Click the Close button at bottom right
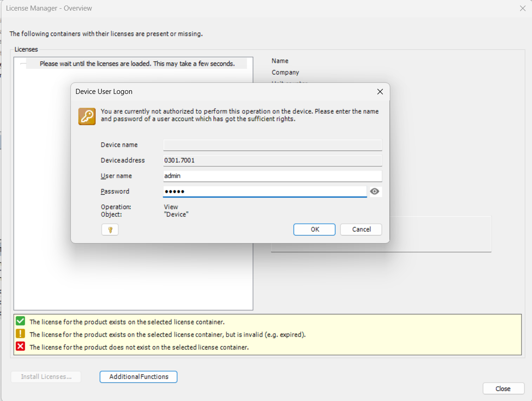Image resolution: width=532 pixels, height=401 pixels. coord(503,389)
